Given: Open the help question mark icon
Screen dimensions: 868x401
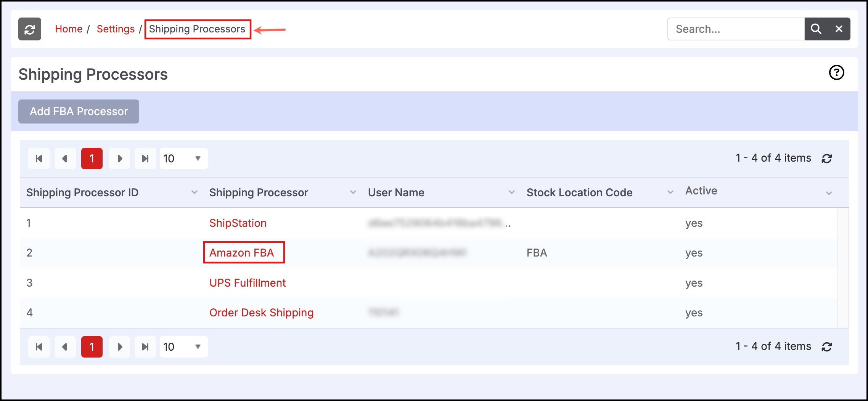Looking at the screenshot, I should (837, 72).
